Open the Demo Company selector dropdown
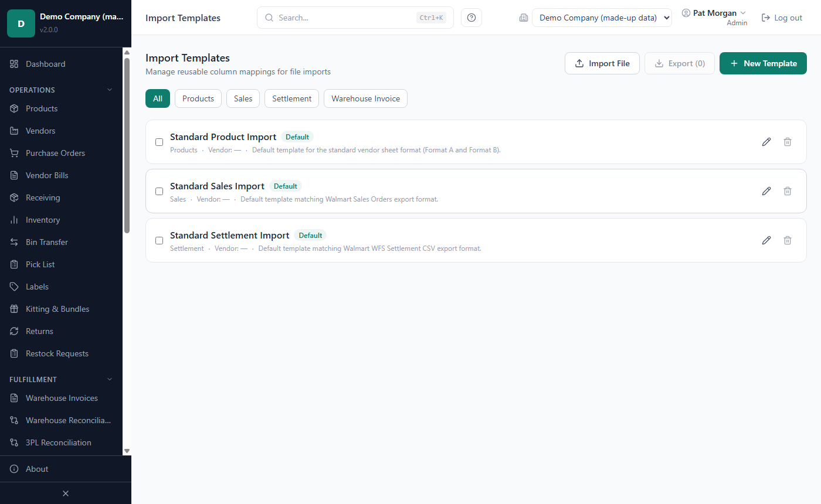The height and width of the screenshot is (504, 821). tap(602, 18)
